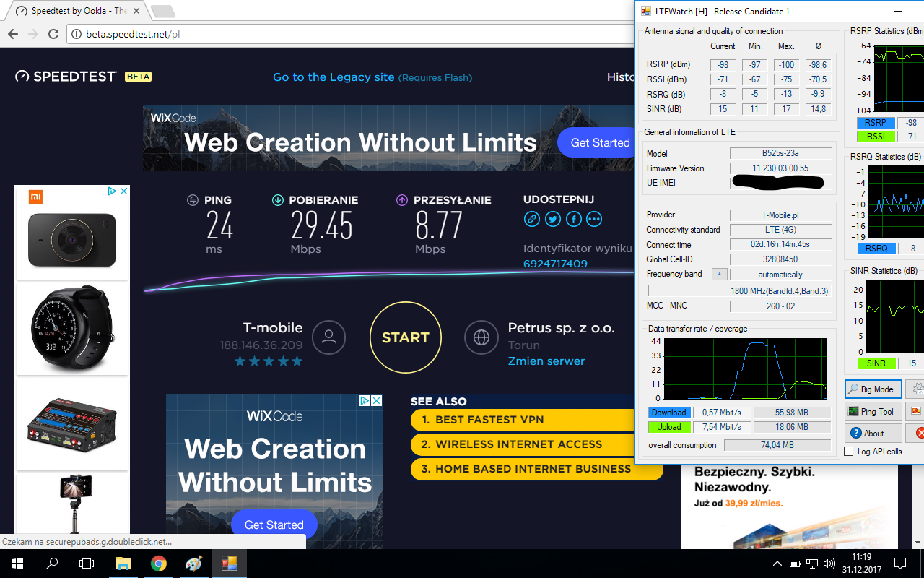This screenshot has height=578, width=924.
Task: Open Windows search from taskbar
Action: coord(52,564)
